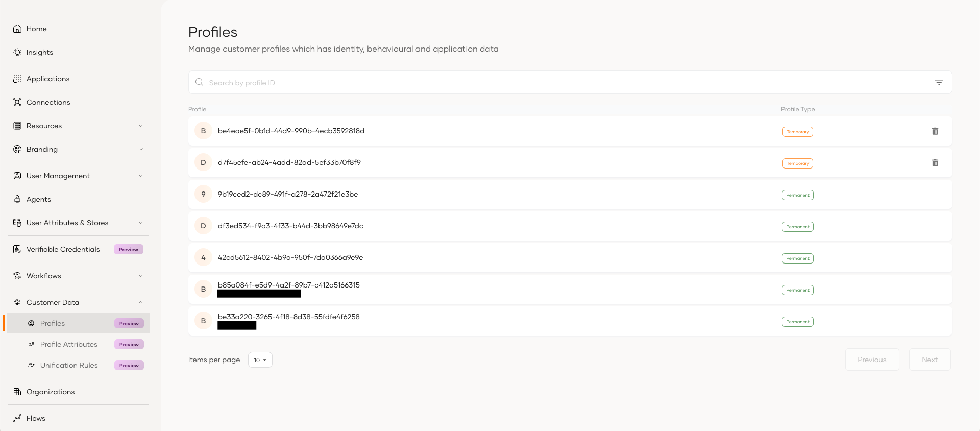The height and width of the screenshot is (431, 980).
Task: Click the Profiles user-circle icon
Action: pyautogui.click(x=31, y=323)
